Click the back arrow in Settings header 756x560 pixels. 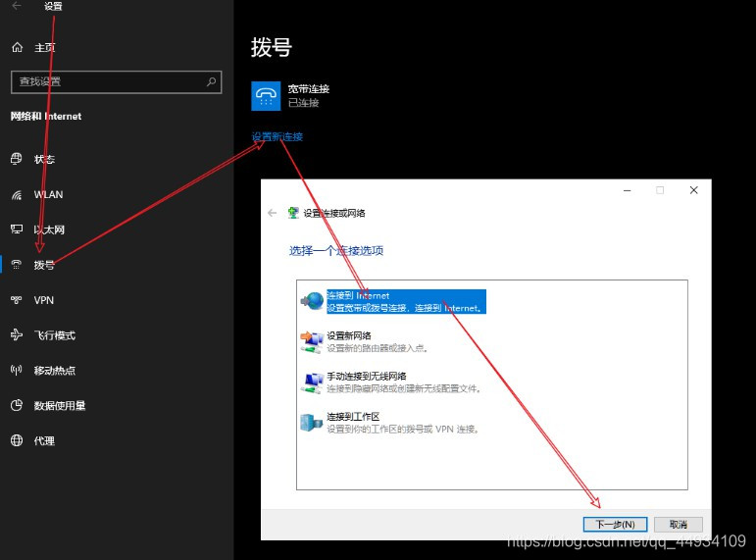click(x=17, y=6)
